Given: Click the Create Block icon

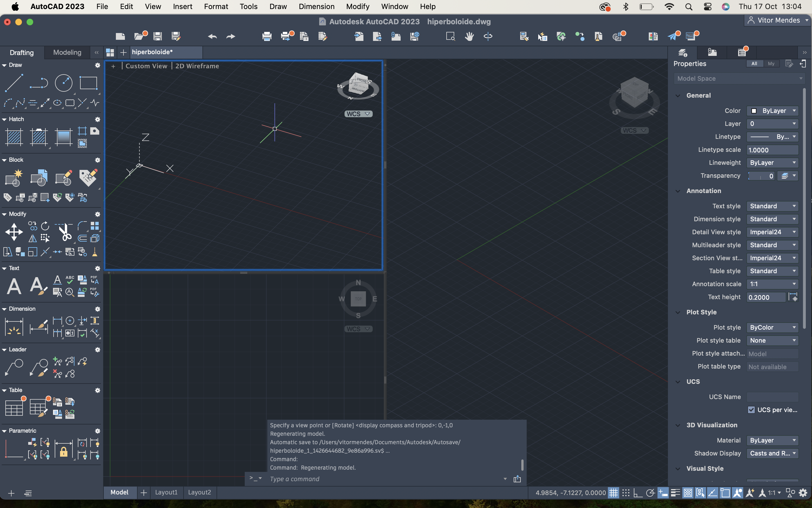Looking at the screenshot, I should click(14, 178).
